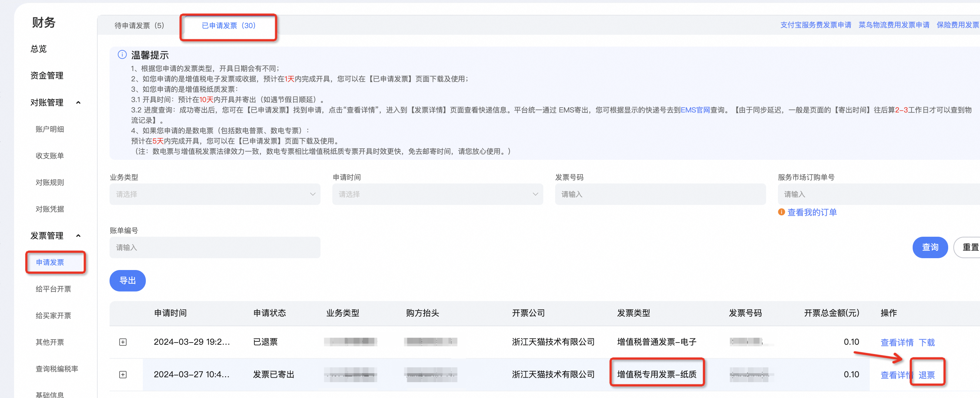Image resolution: width=980 pixels, height=398 pixels.
Task: Click 下载 for the 2024-03-29 invoice
Action: 926,343
